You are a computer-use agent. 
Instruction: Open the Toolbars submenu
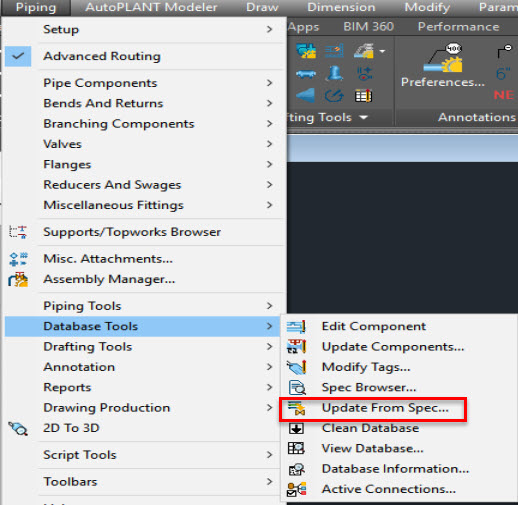pos(70,482)
